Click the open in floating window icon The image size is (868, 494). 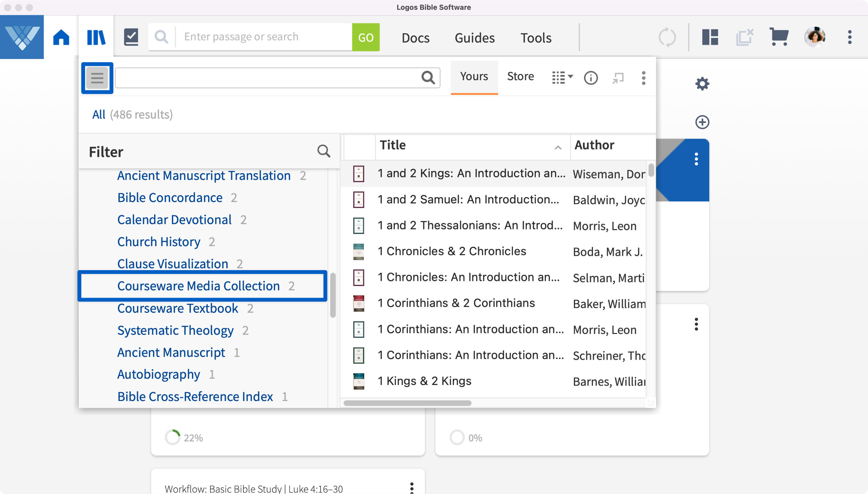click(618, 78)
